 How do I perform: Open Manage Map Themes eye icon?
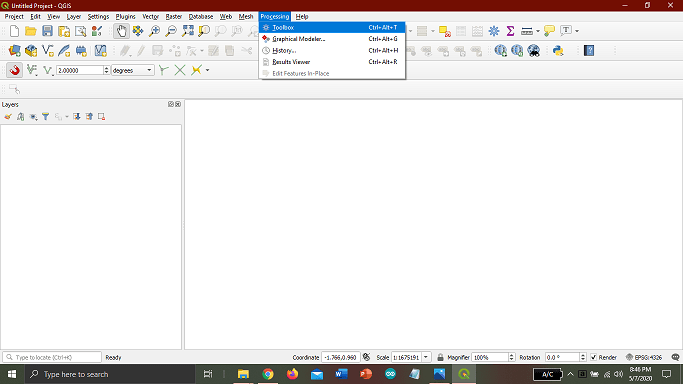[x=33, y=117]
